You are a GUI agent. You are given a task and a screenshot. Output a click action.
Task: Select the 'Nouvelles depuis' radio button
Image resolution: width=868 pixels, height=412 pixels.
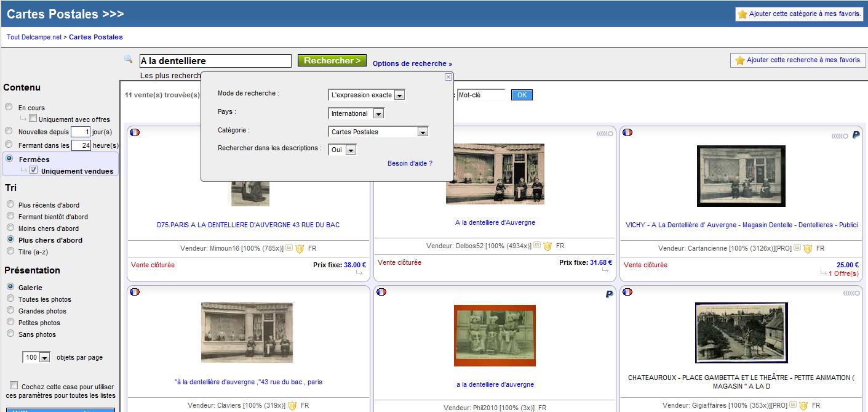coord(9,131)
